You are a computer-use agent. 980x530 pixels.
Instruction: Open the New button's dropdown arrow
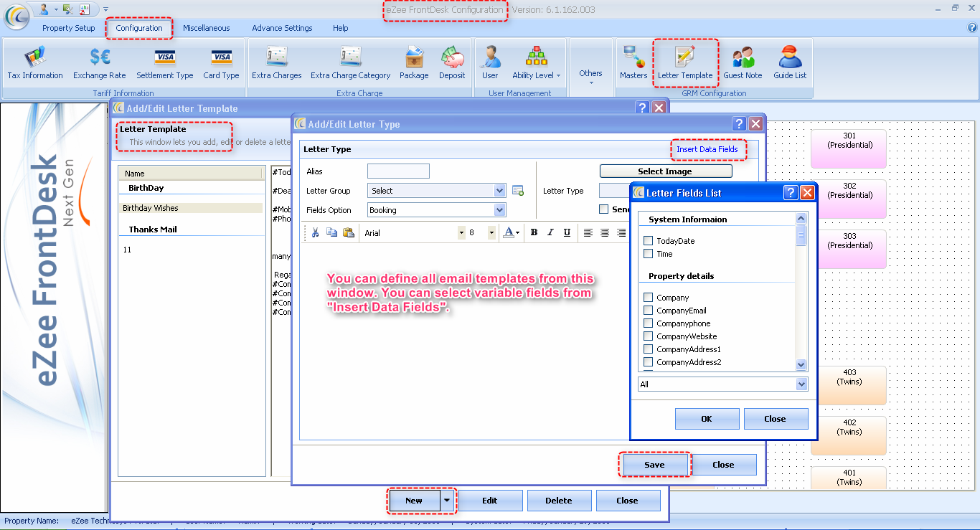pyautogui.click(x=448, y=501)
